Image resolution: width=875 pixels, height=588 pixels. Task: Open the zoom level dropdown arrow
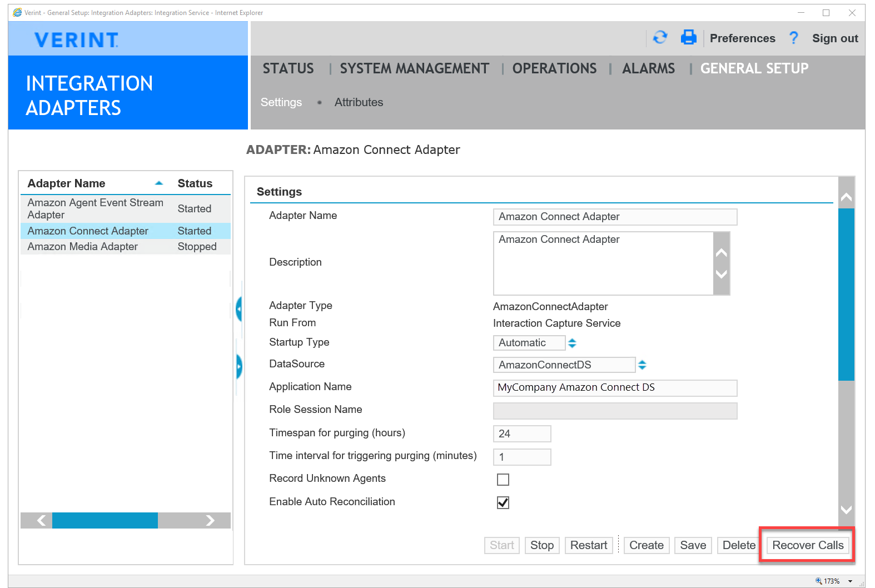(x=850, y=581)
